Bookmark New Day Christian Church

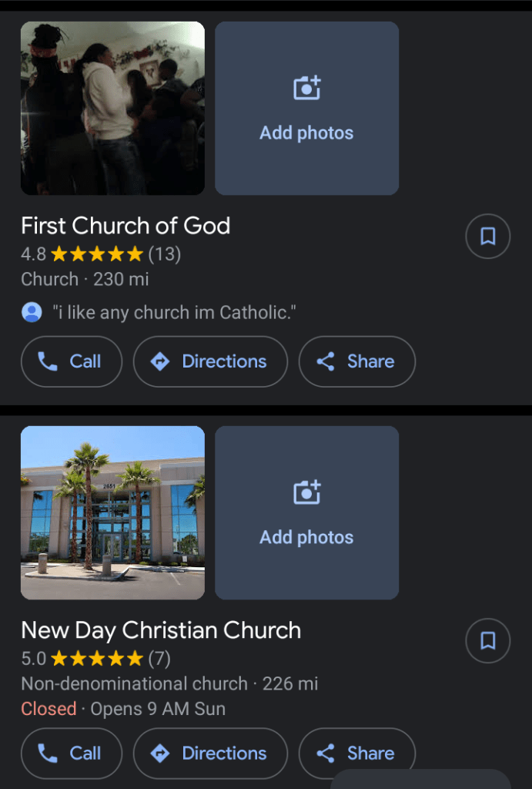(488, 640)
